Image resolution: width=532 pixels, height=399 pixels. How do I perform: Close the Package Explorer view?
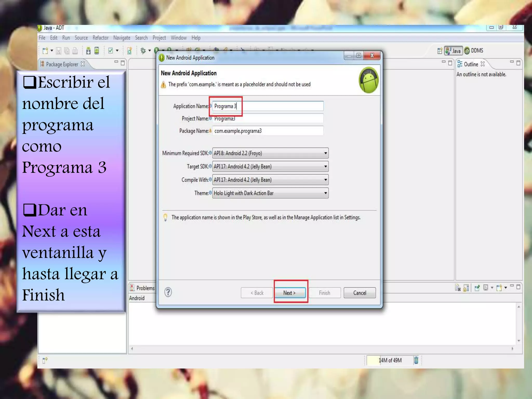83,64
